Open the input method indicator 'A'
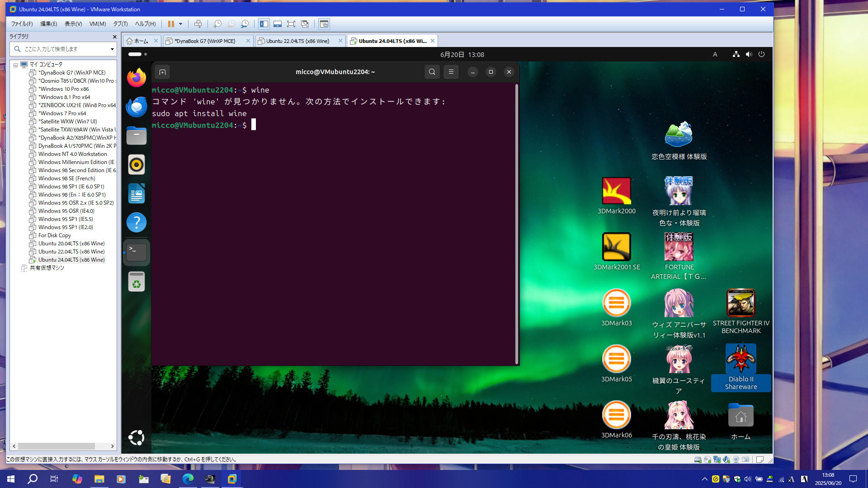 click(x=715, y=55)
